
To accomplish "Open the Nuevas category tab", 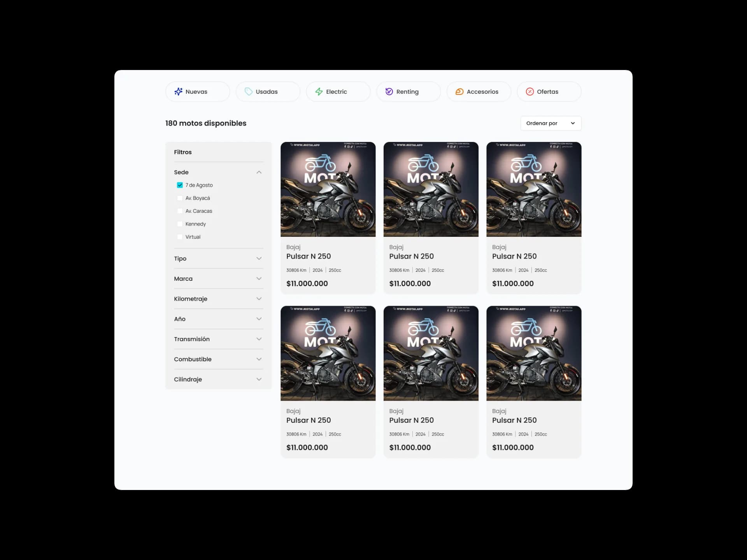I will [198, 92].
